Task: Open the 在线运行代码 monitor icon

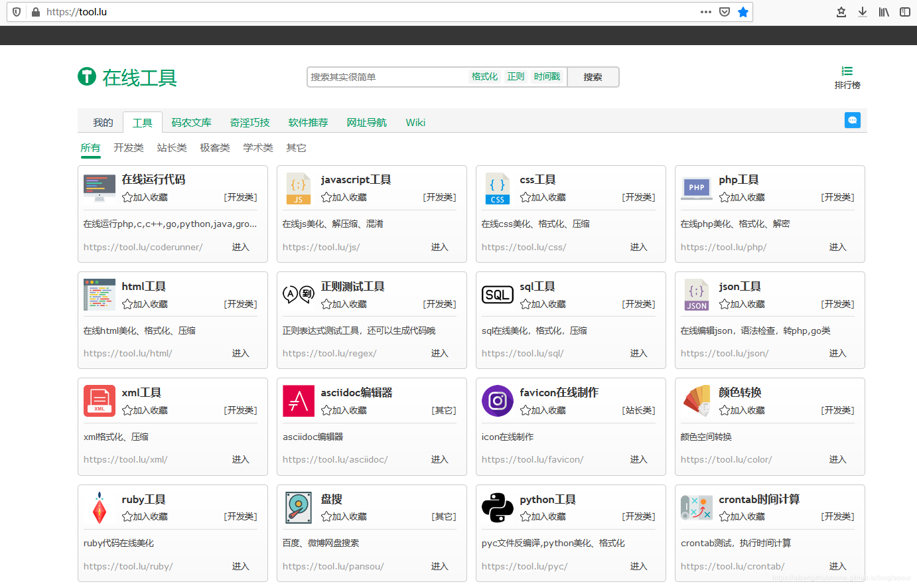Action: click(x=100, y=188)
